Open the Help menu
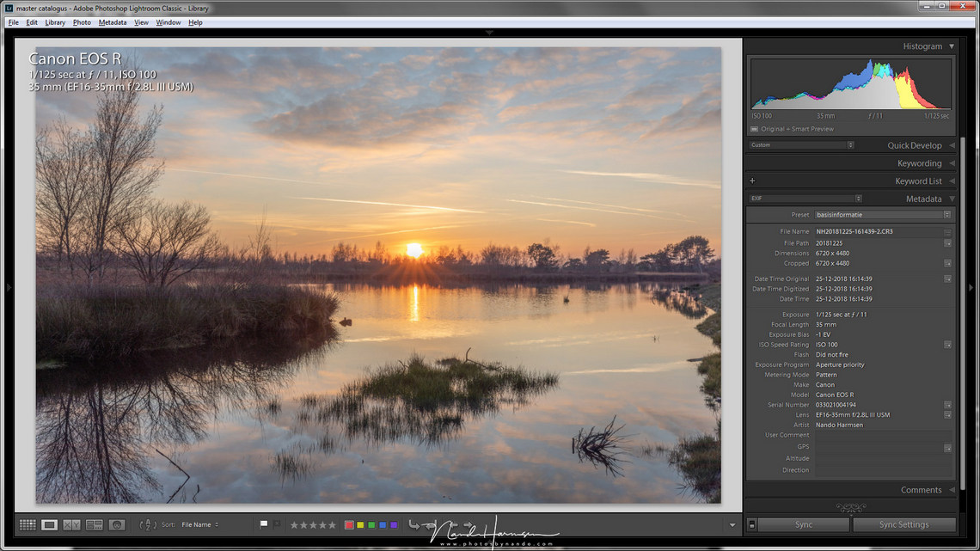980x551 pixels. [195, 22]
